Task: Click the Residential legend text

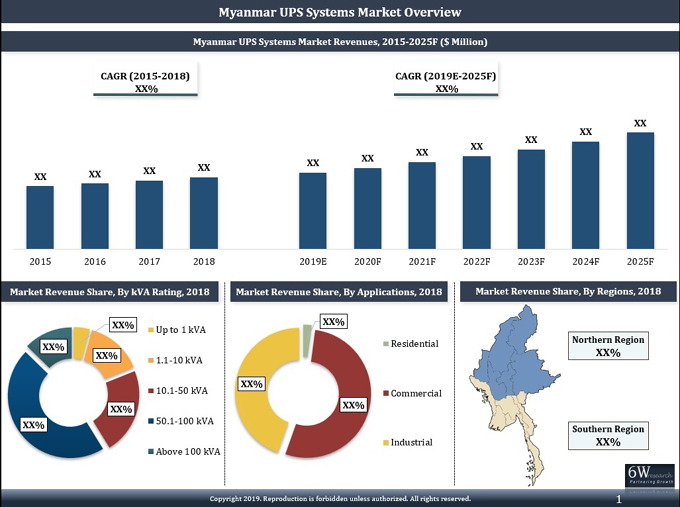Action: (x=415, y=344)
